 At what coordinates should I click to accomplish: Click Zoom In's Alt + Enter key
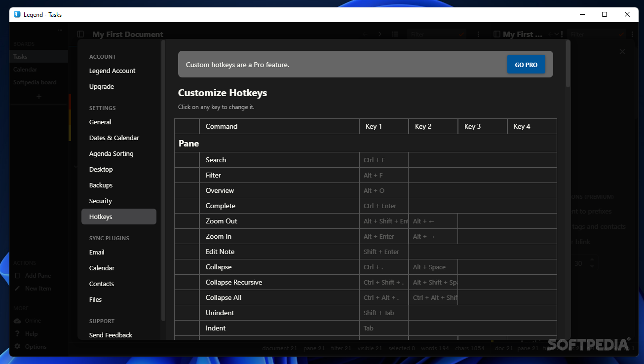(384, 236)
